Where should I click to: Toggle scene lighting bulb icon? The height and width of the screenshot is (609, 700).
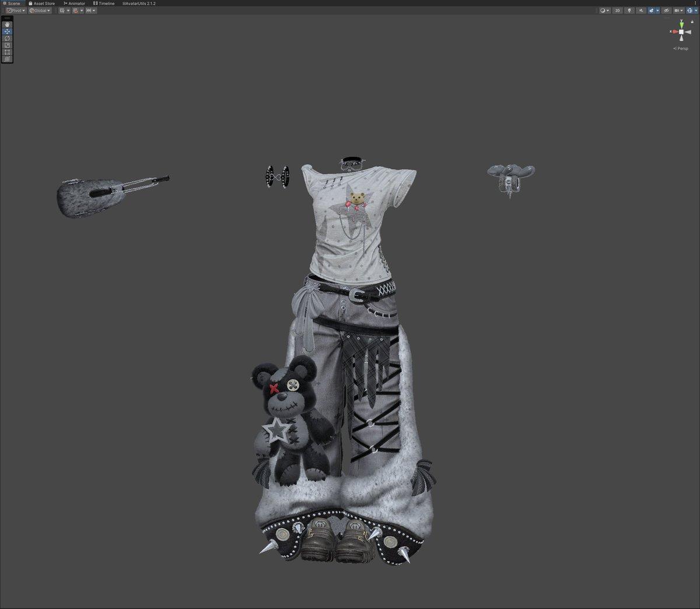(x=629, y=10)
